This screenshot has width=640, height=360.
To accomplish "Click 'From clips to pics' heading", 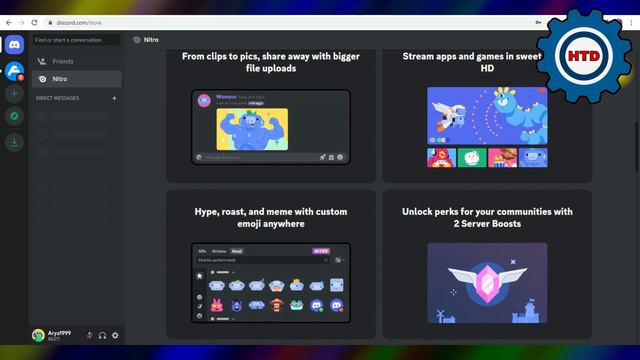I will click(271, 62).
